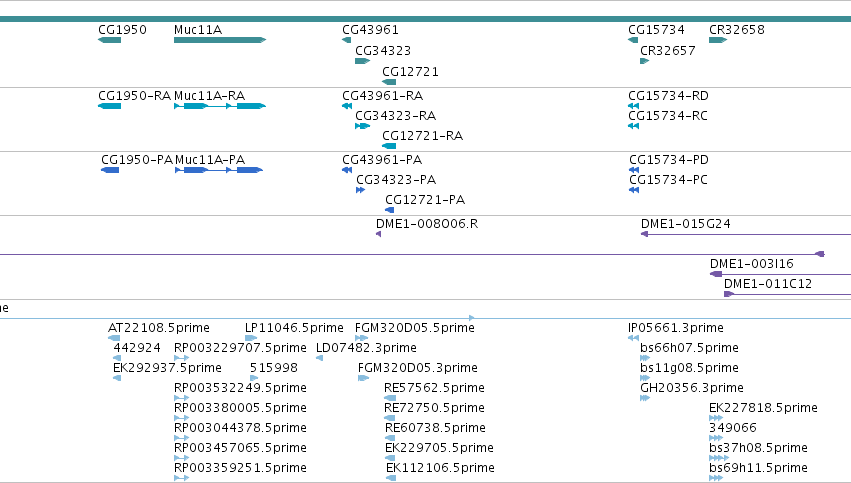The image size is (851, 483).
Task: Click the teal chromosome overview bar
Action: point(426,19)
